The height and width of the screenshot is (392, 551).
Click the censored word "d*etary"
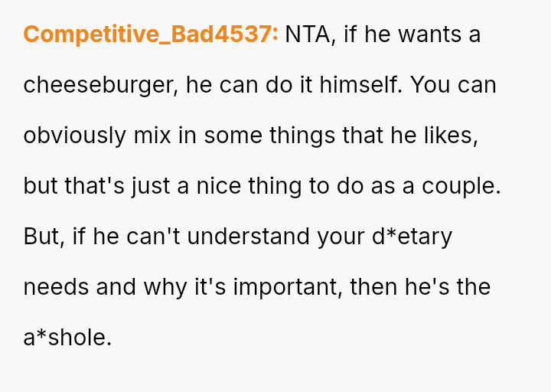tap(411, 237)
